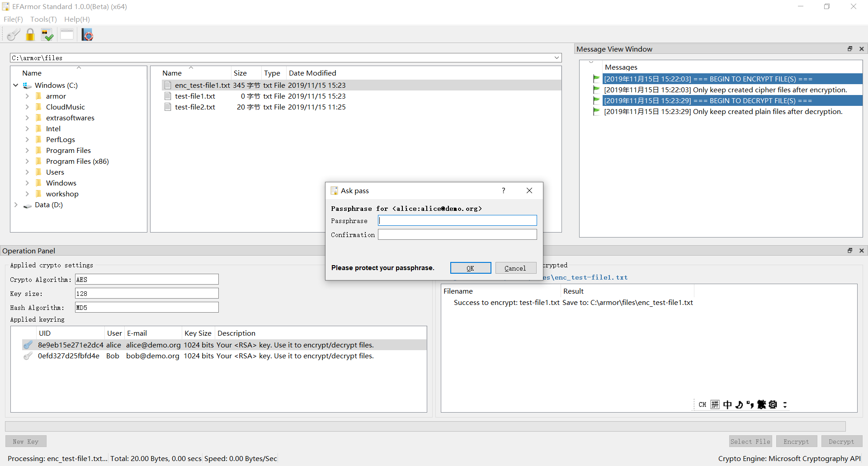Viewport: 868px width, 466px height.
Task: Select Bob's key icon in keyring
Action: pos(28,356)
